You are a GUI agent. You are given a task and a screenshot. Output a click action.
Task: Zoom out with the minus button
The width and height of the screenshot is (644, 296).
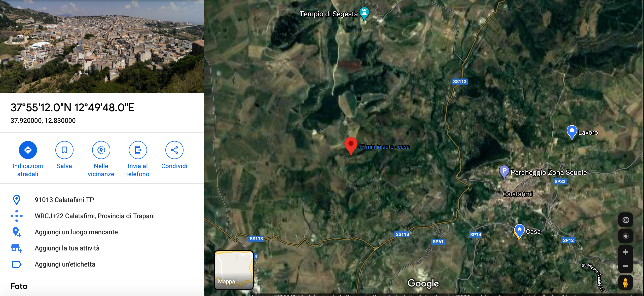click(626, 266)
